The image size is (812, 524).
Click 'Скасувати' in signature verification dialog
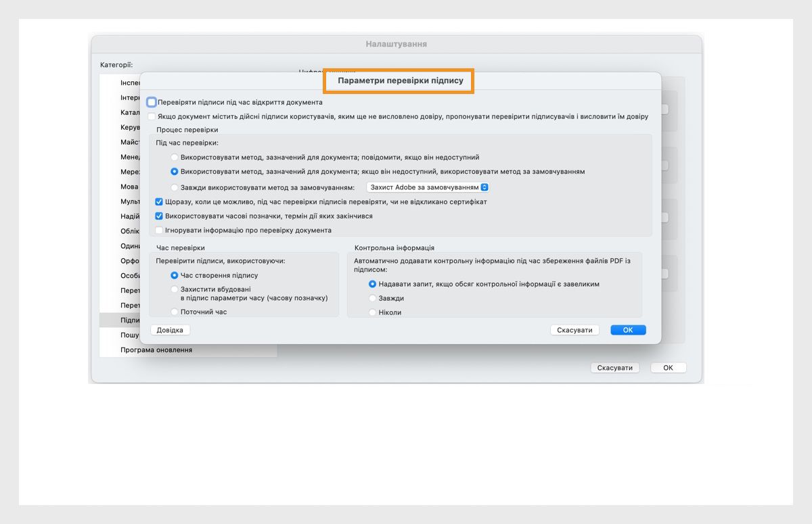tap(575, 330)
